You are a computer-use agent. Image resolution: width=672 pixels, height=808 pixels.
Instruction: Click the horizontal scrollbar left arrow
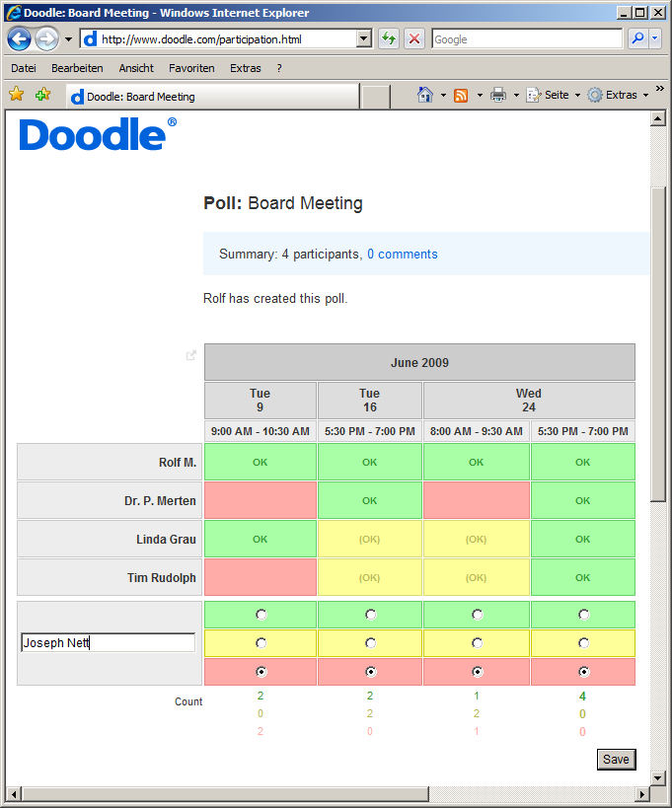pyautogui.click(x=14, y=794)
